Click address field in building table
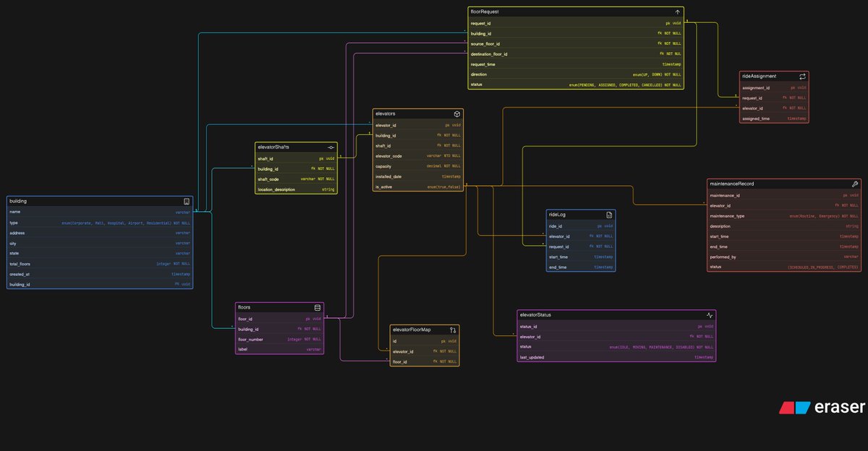Image resolution: width=868 pixels, height=451 pixels. [100, 233]
